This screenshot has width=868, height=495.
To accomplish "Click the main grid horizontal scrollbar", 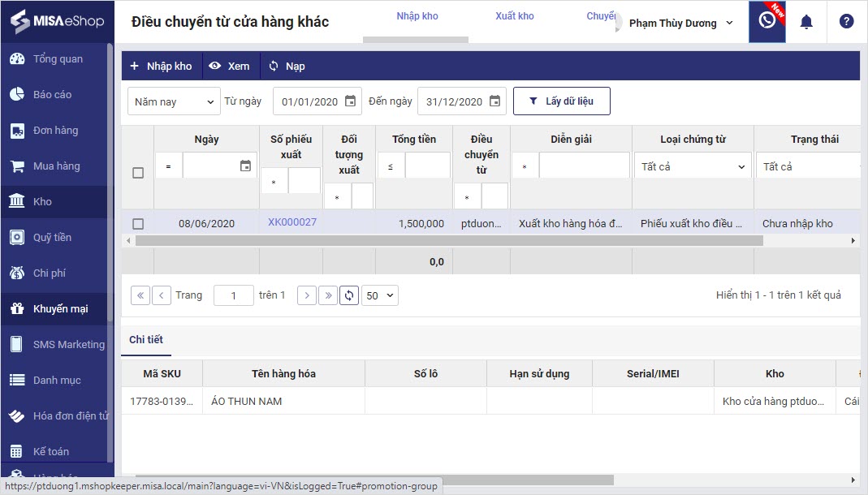I will coord(449,240).
